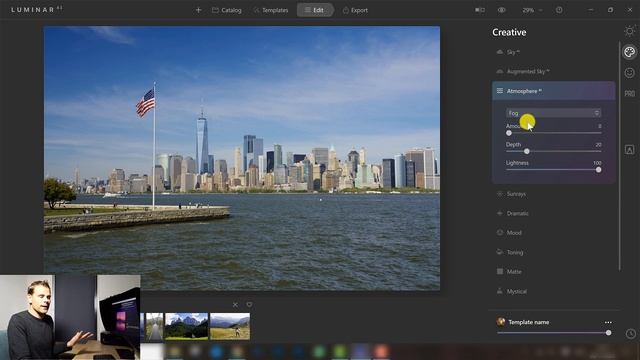
Task: Toggle the eye preview icon
Action: 502,10
